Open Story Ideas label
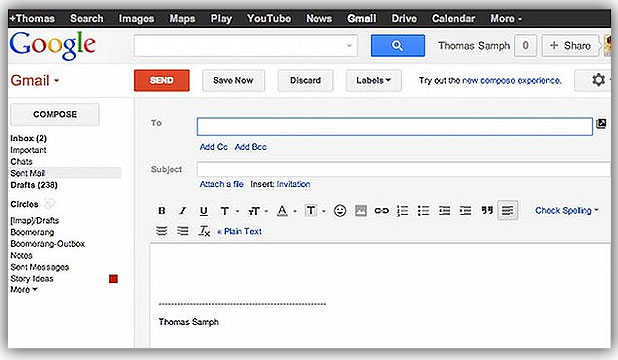This screenshot has height=360, width=618. coord(32,279)
